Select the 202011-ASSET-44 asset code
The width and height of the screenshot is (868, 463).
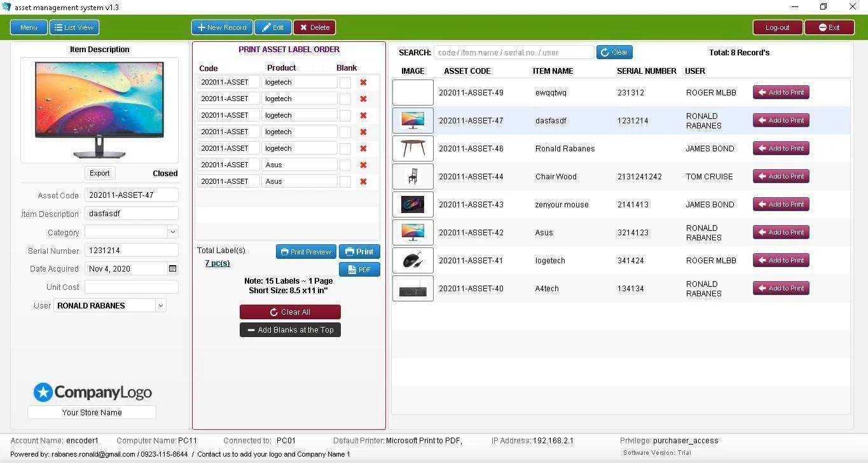(471, 177)
